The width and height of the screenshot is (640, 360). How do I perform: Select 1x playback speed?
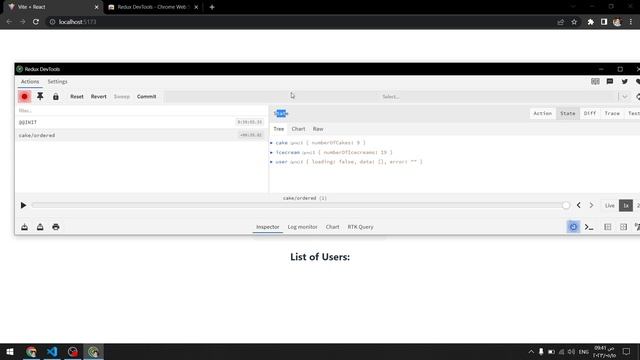pyautogui.click(x=626, y=205)
